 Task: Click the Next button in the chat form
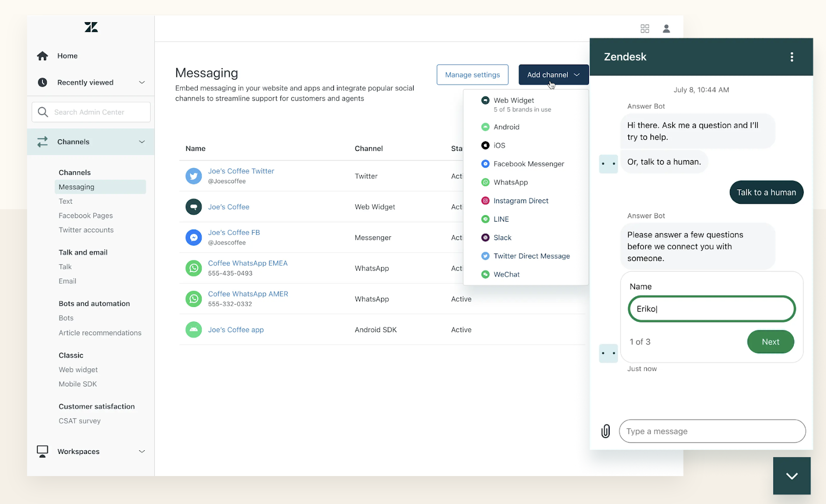click(771, 342)
